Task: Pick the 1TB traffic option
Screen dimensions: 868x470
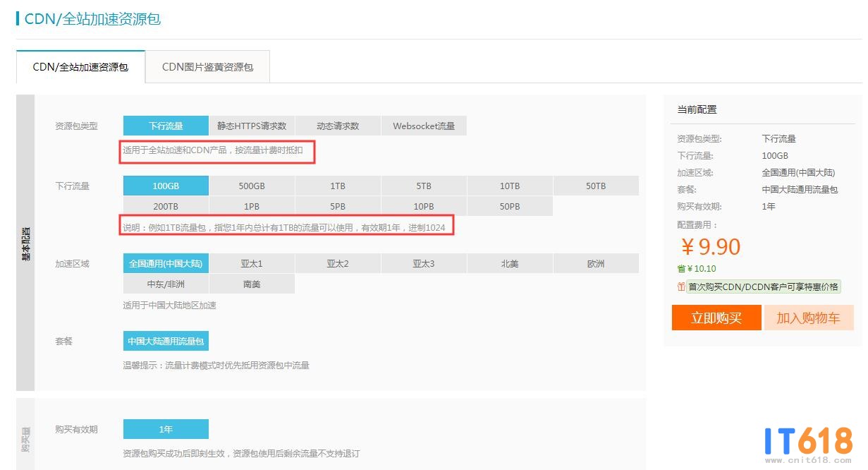Action: pos(338,186)
